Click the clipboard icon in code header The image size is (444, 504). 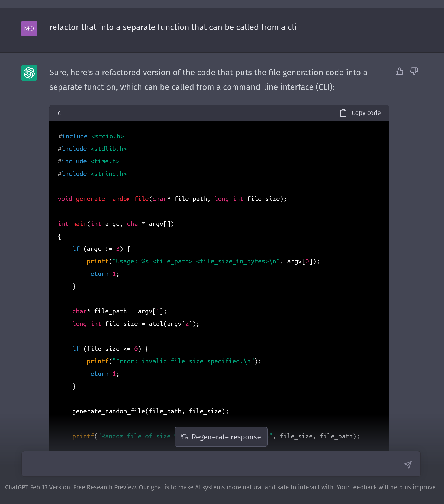[x=343, y=113]
